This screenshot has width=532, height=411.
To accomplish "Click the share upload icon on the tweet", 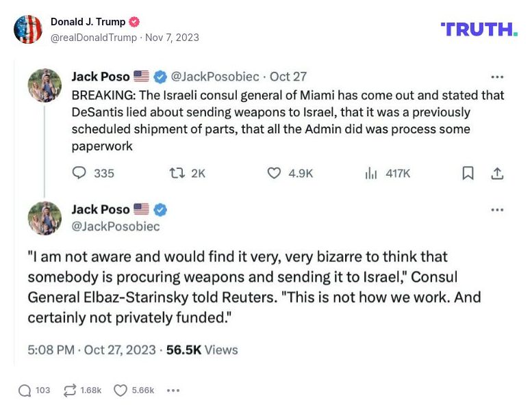I will click(x=498, y=173).
